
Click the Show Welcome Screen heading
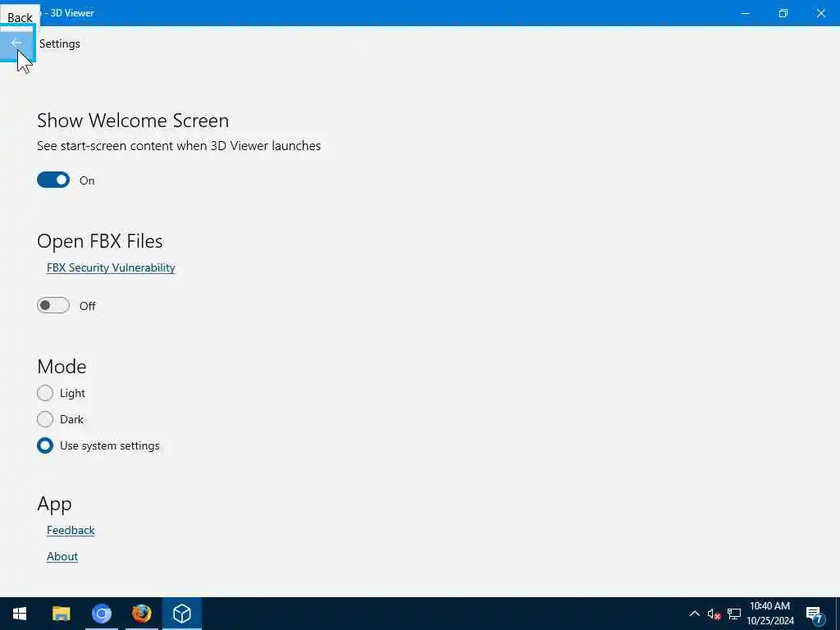pyautogui.click(x=133, y=121)
